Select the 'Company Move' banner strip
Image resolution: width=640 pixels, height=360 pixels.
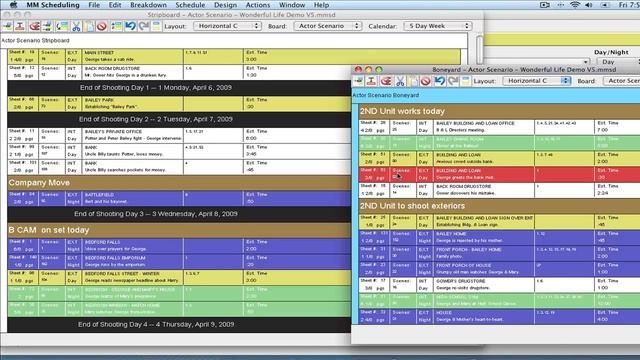[179, 182]
